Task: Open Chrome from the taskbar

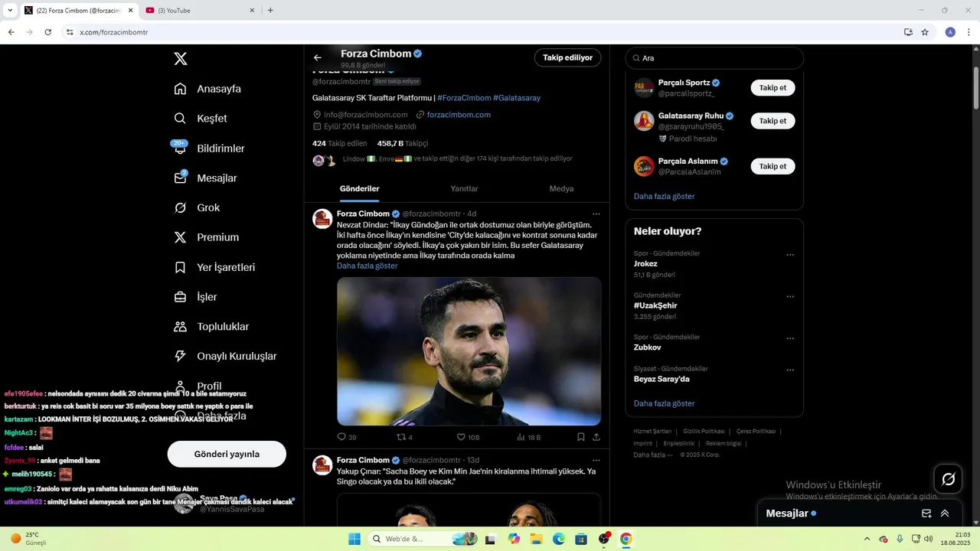Action: pos(626,539)
